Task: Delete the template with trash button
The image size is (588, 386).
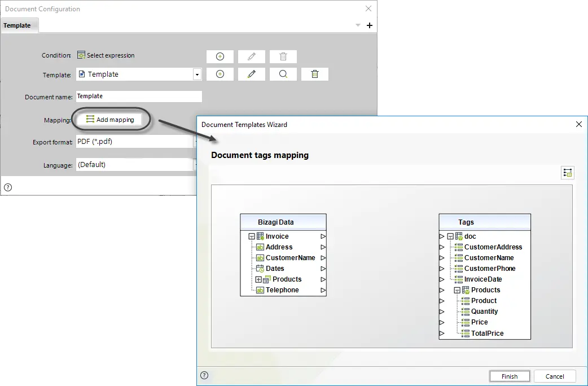Action: coord(315,74)
